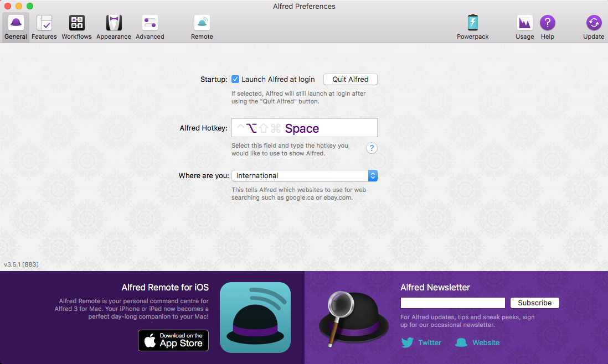The width and height of the screenshot is (608, 364).
Task: Check for updates via Update icon
Action: (593, 27)
